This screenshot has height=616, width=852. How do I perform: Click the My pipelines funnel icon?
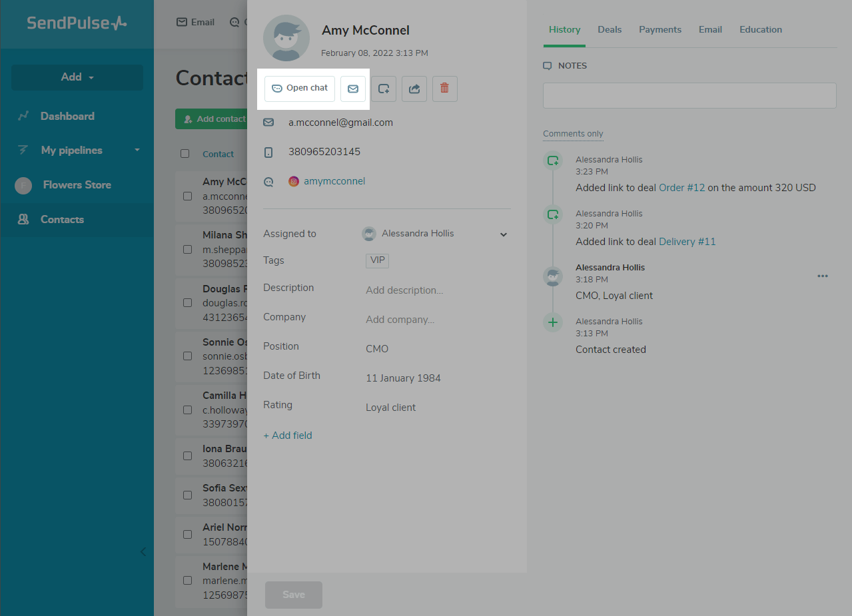click(23, 151)
